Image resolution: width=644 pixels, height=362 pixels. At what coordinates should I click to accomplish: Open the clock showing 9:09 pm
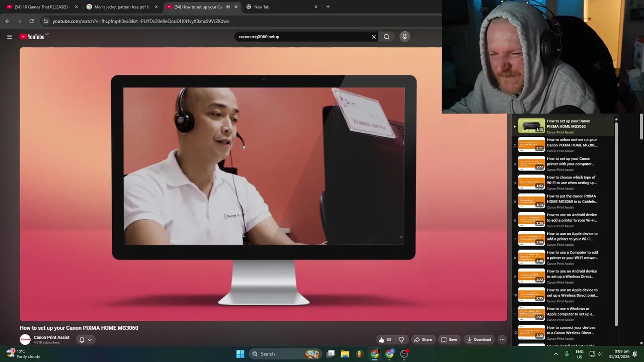[x=619, y=354]
